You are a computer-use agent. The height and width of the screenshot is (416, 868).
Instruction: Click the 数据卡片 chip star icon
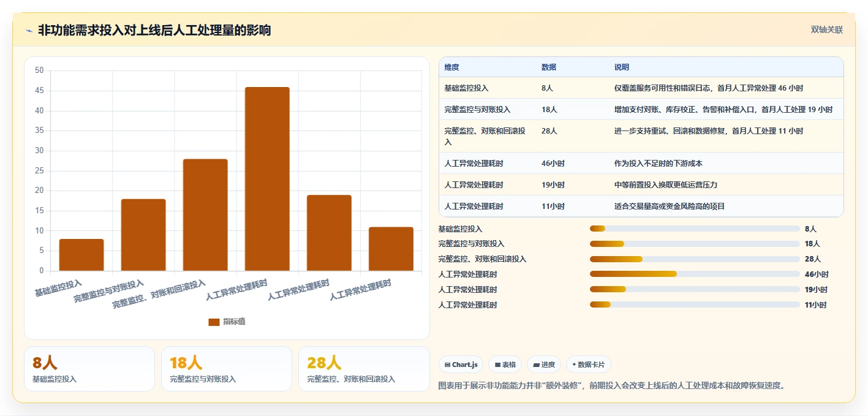coord(574,365)
